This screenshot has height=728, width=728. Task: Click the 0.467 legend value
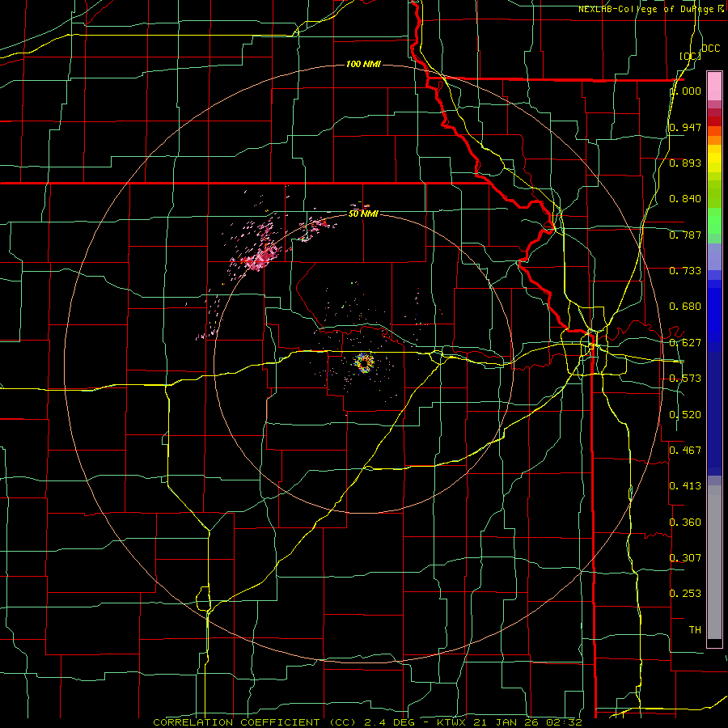(685, 450)
